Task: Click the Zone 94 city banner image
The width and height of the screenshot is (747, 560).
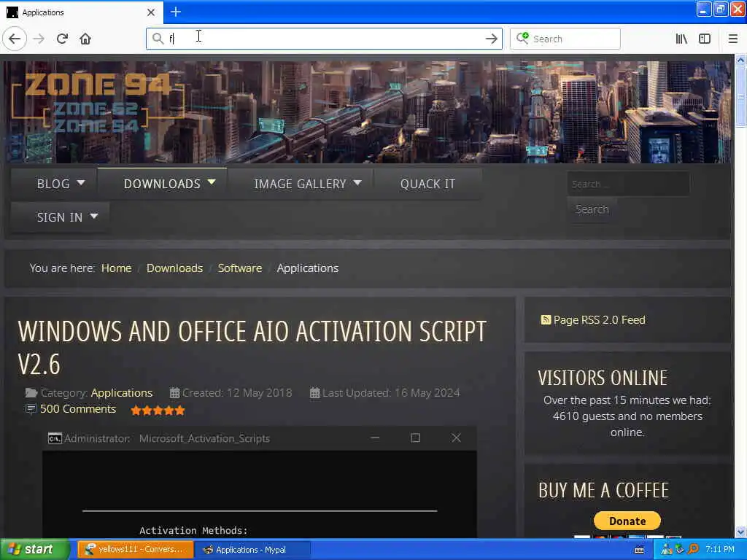Action: (367, 112)
